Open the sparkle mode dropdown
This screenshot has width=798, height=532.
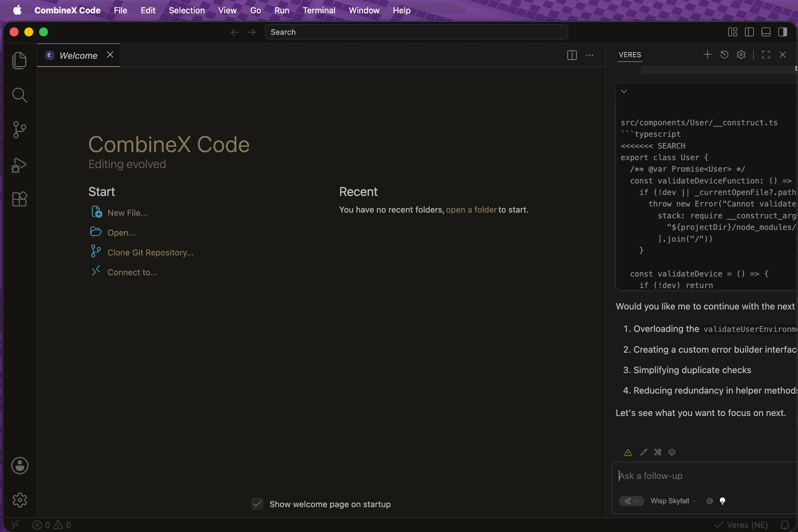[632, 501]
